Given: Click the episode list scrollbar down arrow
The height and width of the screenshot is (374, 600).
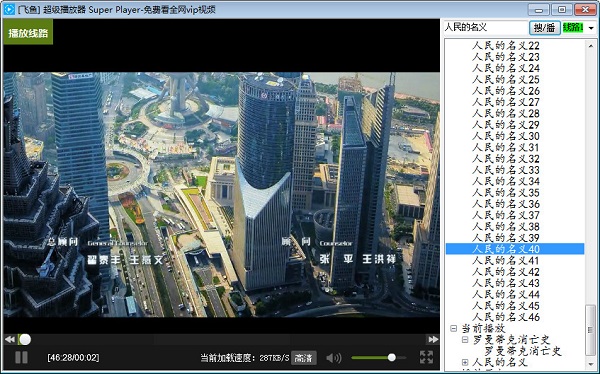Looking at the screenshot, I should pyautogui.click(x=591, y=364).
